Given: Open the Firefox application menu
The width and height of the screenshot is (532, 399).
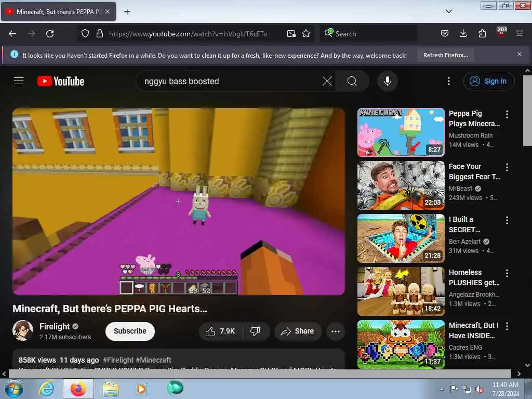Looking at the screenshot, I should pos(520,34).
